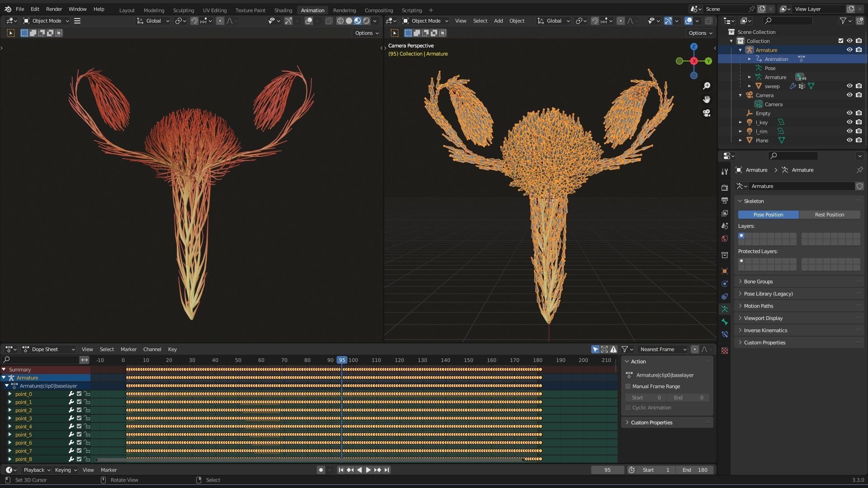
Task: Click the Blender logo menu
Action: pos(8,9)
